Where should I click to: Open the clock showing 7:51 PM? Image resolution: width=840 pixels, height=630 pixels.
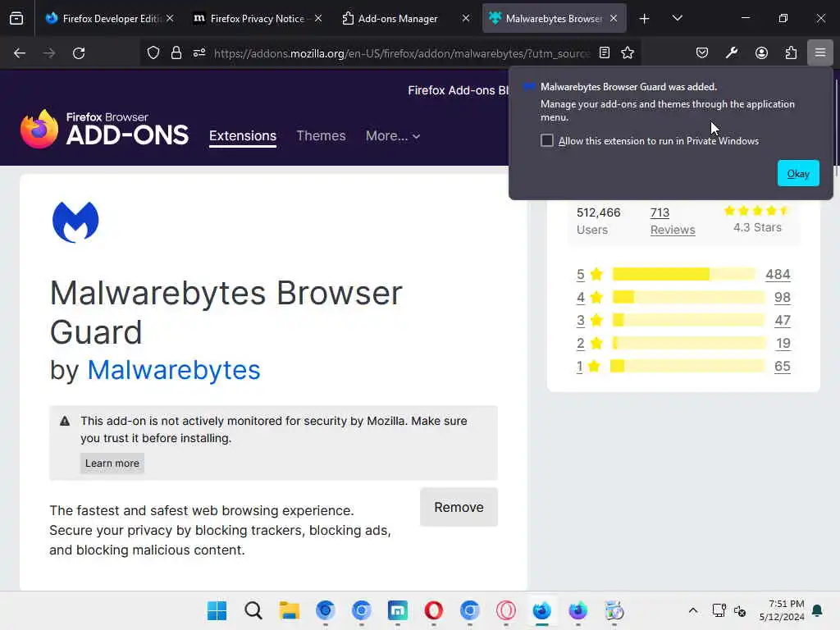tap(782, 610)
